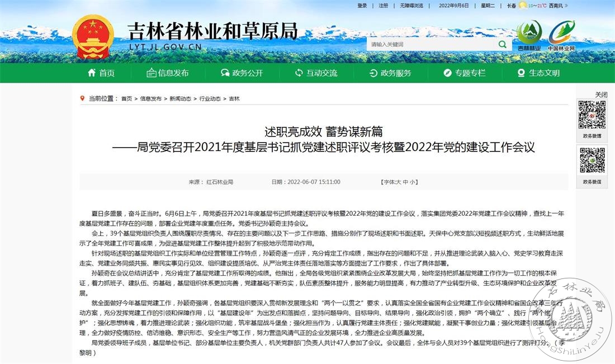
Task: Click the 互动交流 refresh arrows icon
Action: [299, 73]
